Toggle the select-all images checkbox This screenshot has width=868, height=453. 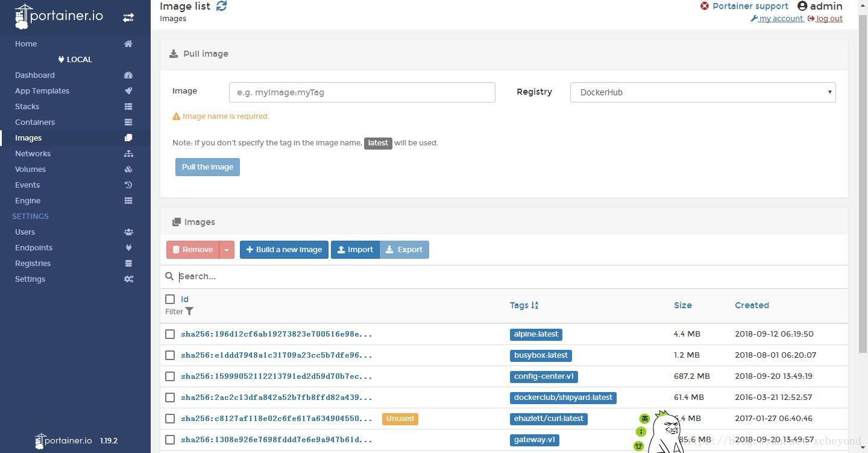click(170, 299)
